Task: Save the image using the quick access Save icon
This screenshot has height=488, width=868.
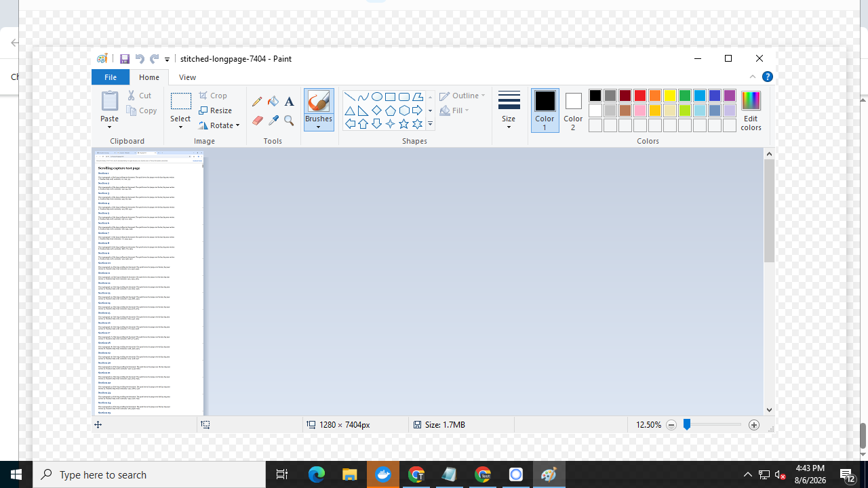Action: tap(125, 59)
